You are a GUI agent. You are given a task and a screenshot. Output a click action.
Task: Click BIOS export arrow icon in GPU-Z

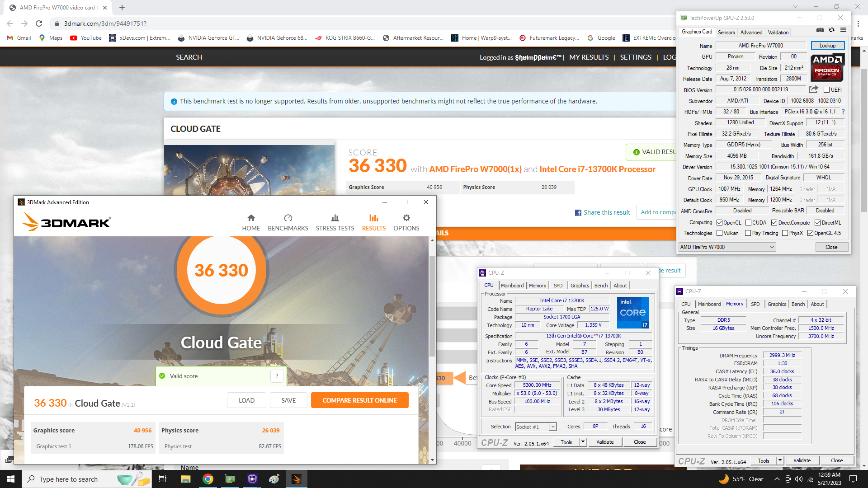pyautogui.click(x=813, y=89)
